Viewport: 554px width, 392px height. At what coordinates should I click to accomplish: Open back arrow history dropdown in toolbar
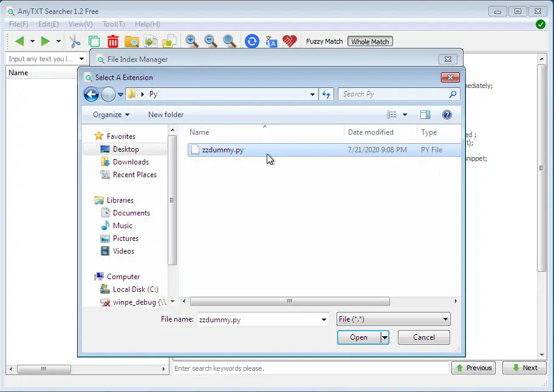[x=33, y=41]
